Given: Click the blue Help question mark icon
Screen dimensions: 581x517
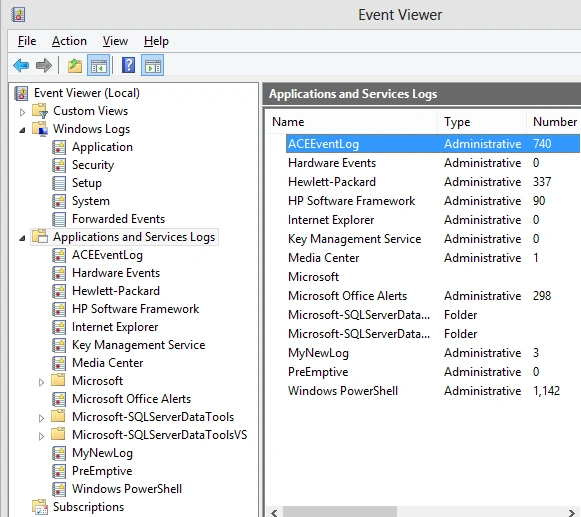Looking at the screenshot, I should click(129, 65).
